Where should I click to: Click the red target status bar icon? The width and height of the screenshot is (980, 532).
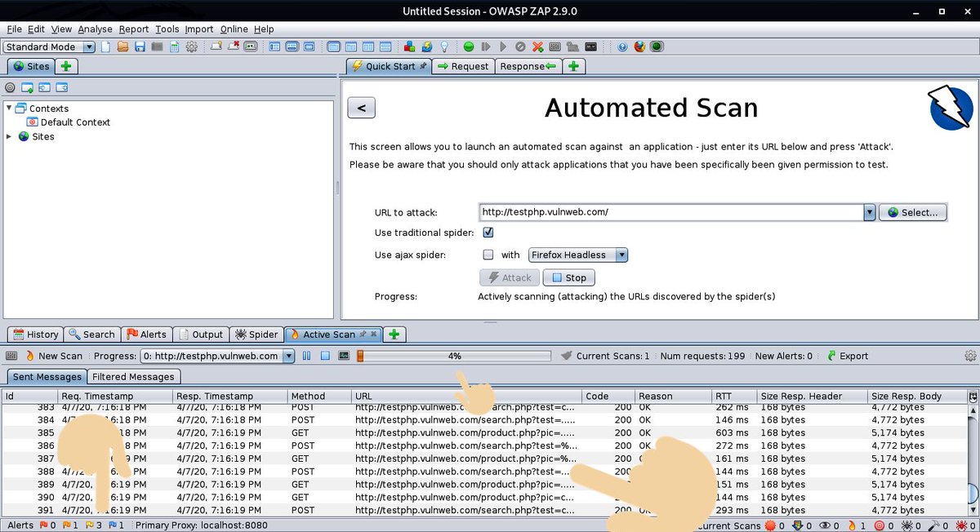(880, 525)
